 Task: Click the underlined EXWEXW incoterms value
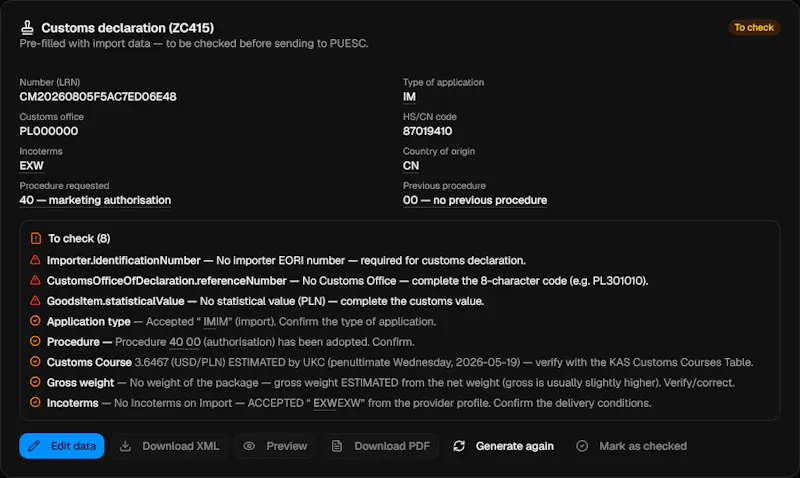click(x=337, y=403)
